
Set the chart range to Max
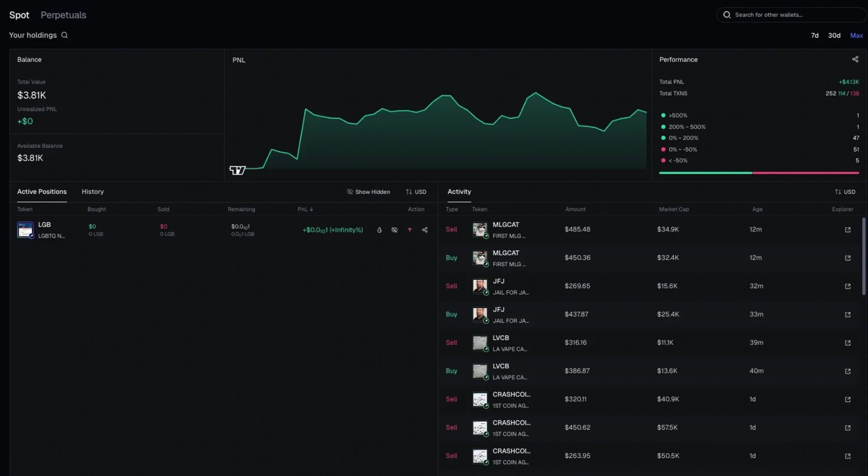[x=856, y=35]
